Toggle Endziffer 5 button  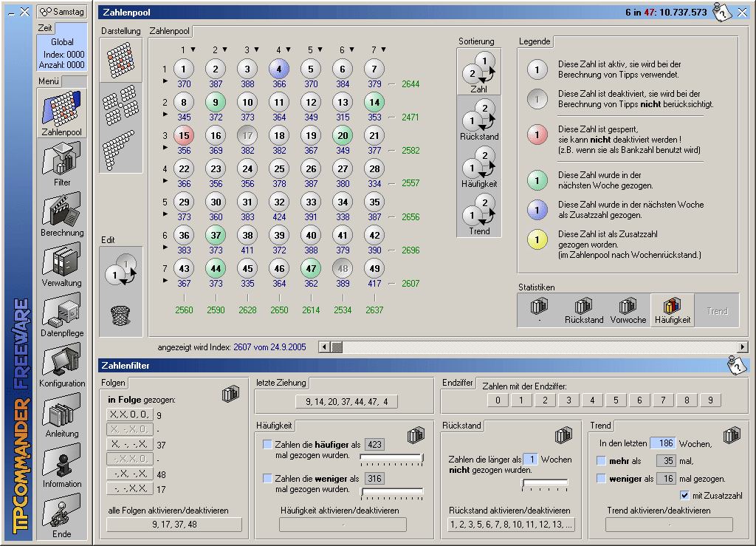[616, 400]
